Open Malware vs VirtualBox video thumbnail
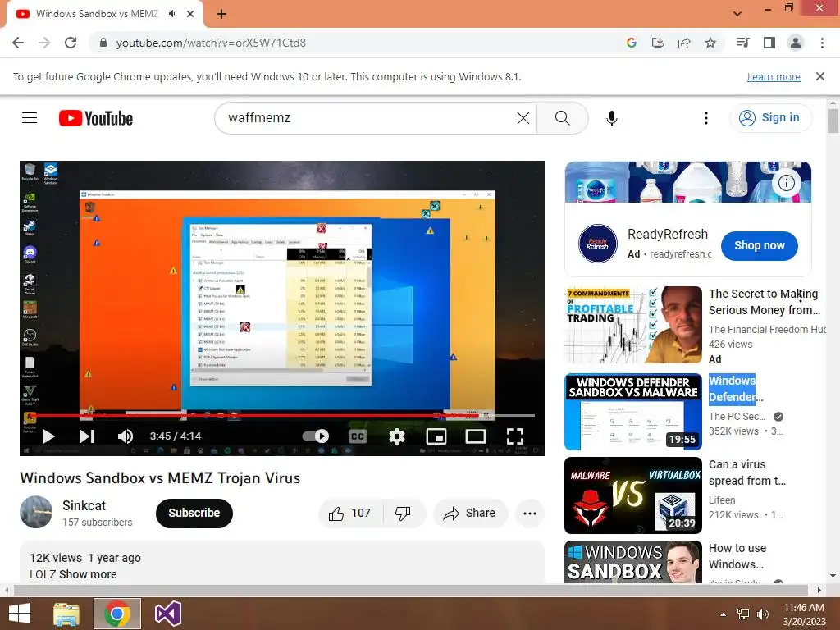This screenshot has width=840, height=630. (633, 495)
